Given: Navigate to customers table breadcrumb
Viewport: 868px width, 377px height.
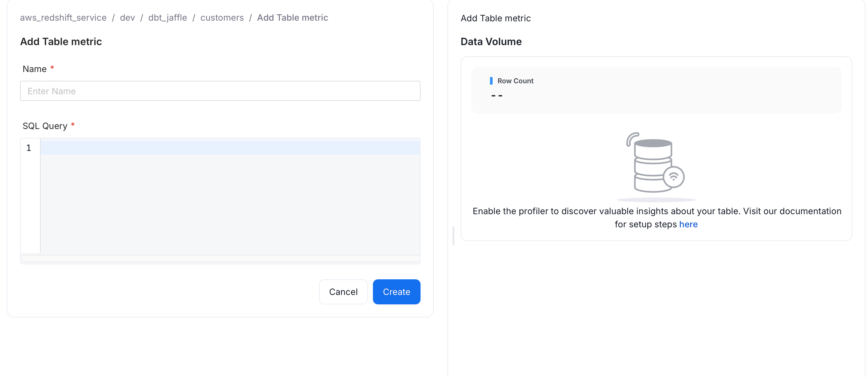Looking at the screenshot, I should pyautogui.click(x=222, y=18).
